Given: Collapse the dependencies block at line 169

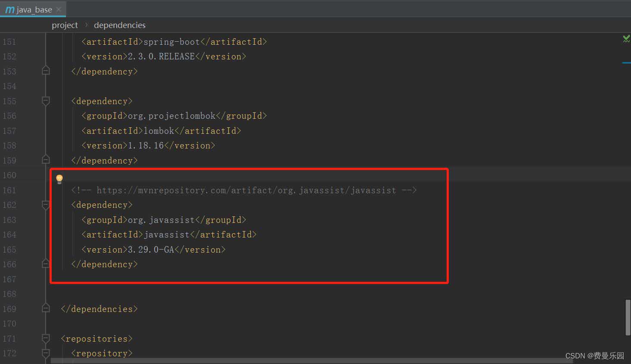Looking at the screenshot, I should coord(46,308).
